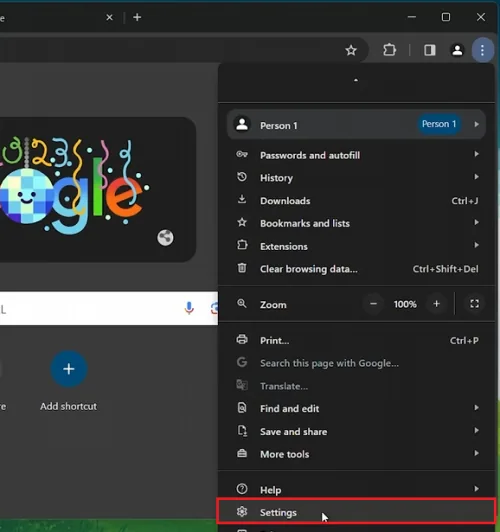Click the download arrow icon beside Downloads
500x532 pixels.
(242, 199)
